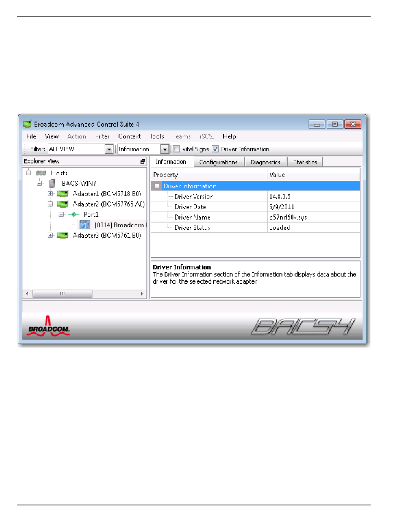
Task: Click the Adapter1 network card icon
Action: (x=63, y=194)
